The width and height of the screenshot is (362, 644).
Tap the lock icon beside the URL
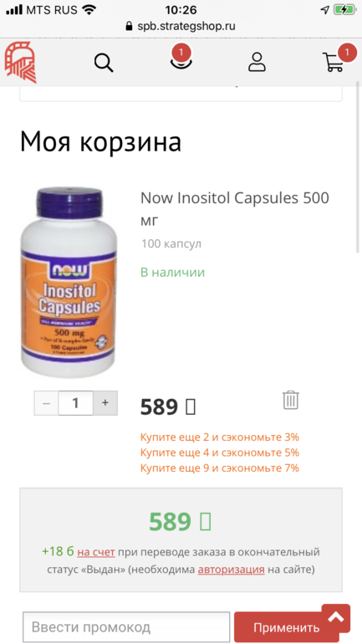[x=130, y=26]
